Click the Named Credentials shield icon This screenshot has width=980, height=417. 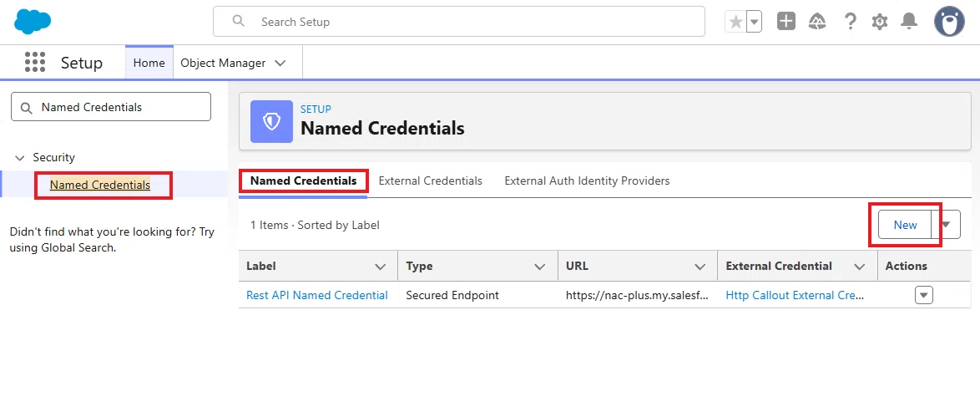tap(271, 121)
